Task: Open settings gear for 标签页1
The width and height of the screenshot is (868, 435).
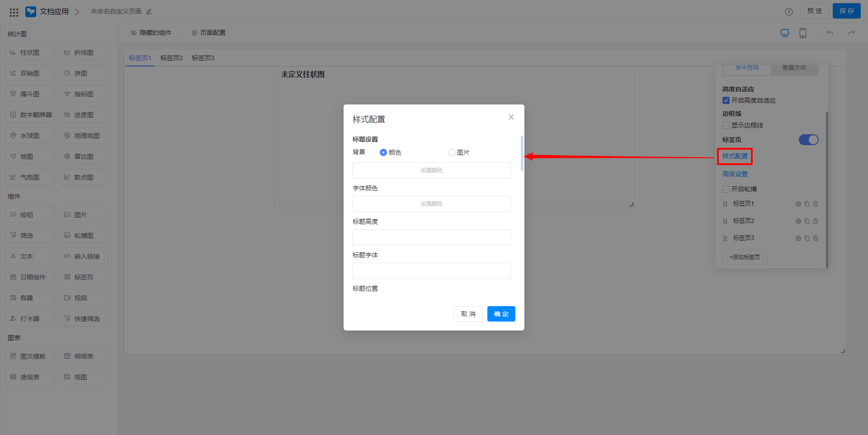Action: pyautogui.click(x=798, y=204)
